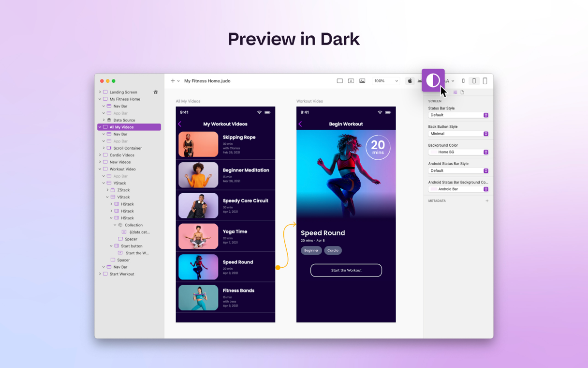Click the Fitness Bands list title
This screenshot has width=588, height=368.
click(238, 291)
